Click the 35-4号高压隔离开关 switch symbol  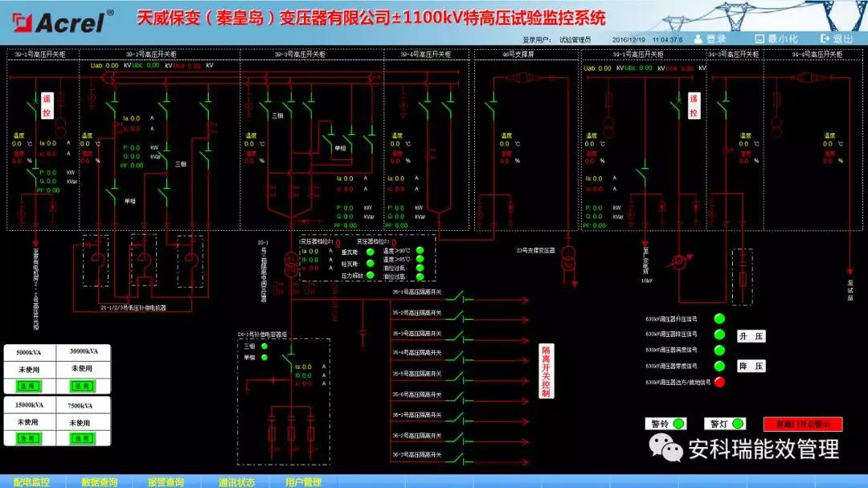(x=458, y=357)
